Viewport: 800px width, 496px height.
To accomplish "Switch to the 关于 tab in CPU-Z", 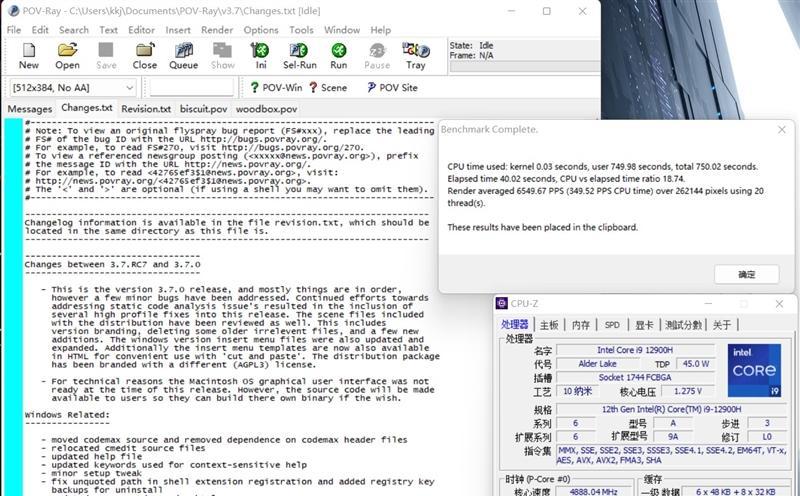I will click(722, 325).
